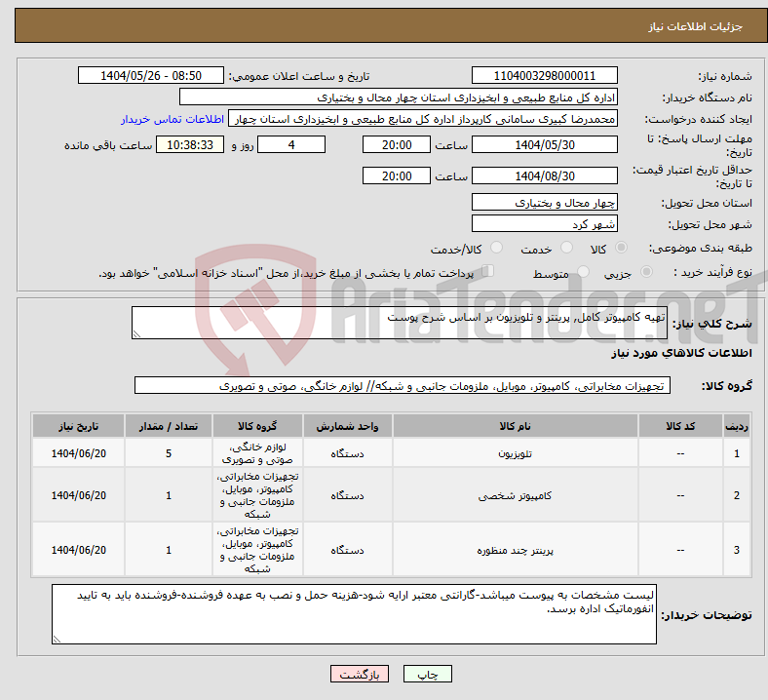Screen dimensions: 768x700
Task: Click the date cell in the تلویزیون row
Action: (78, 453)
